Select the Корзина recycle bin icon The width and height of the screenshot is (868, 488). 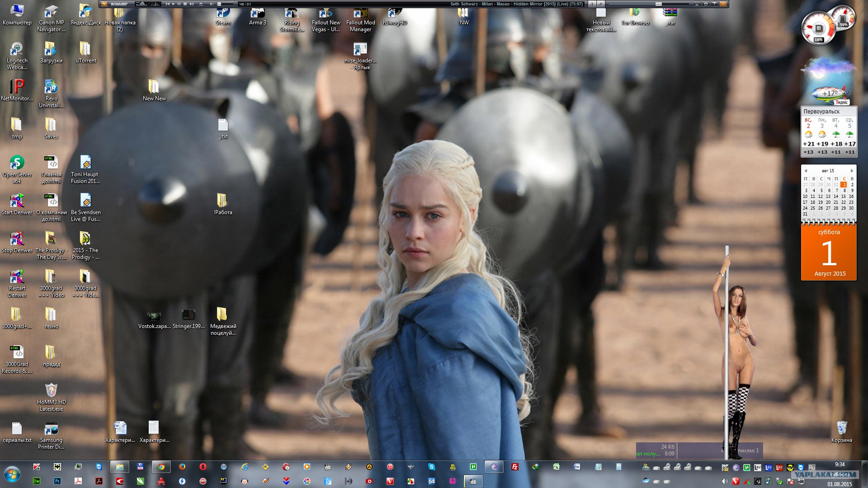(x=841, y=432)
